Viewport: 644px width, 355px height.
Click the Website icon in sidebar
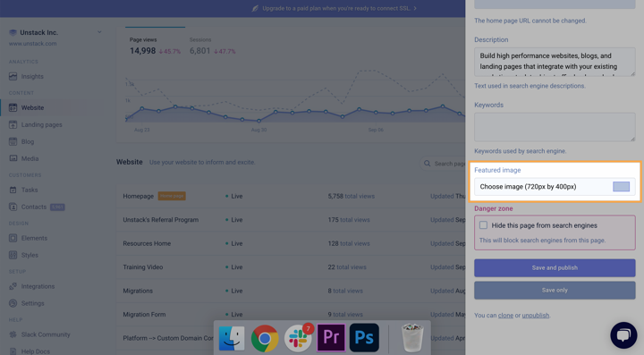click(13, 107)
